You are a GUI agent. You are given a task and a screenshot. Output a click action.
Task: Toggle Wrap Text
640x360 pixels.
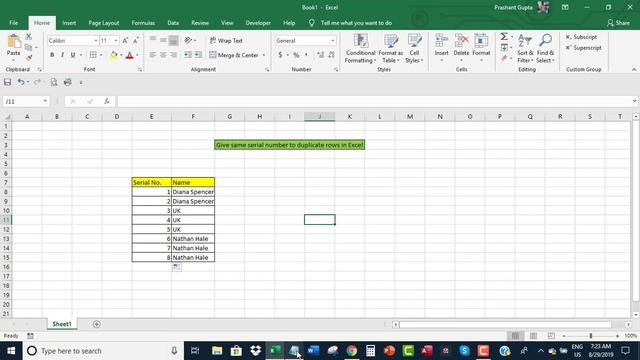coord(226,40)
